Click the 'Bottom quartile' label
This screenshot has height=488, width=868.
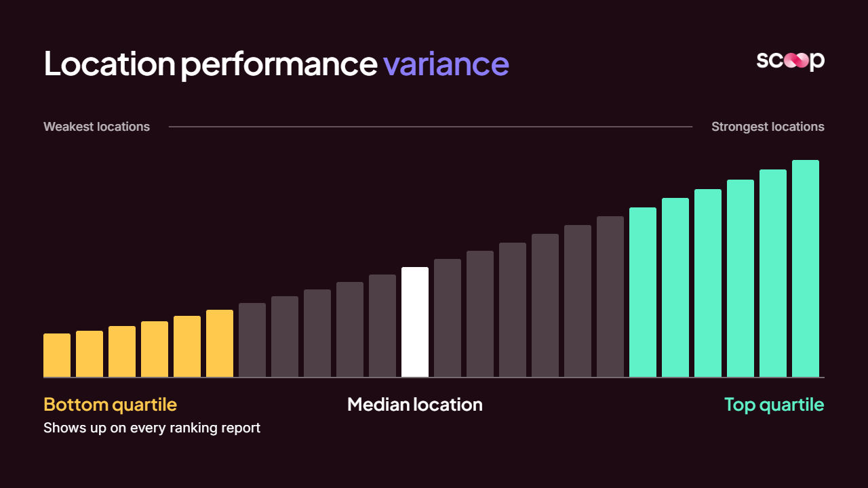click(110, 405)
